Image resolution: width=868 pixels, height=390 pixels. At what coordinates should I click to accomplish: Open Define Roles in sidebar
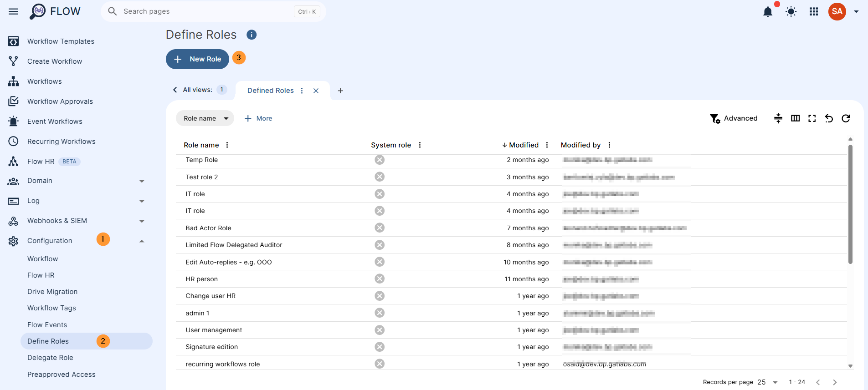87,341
